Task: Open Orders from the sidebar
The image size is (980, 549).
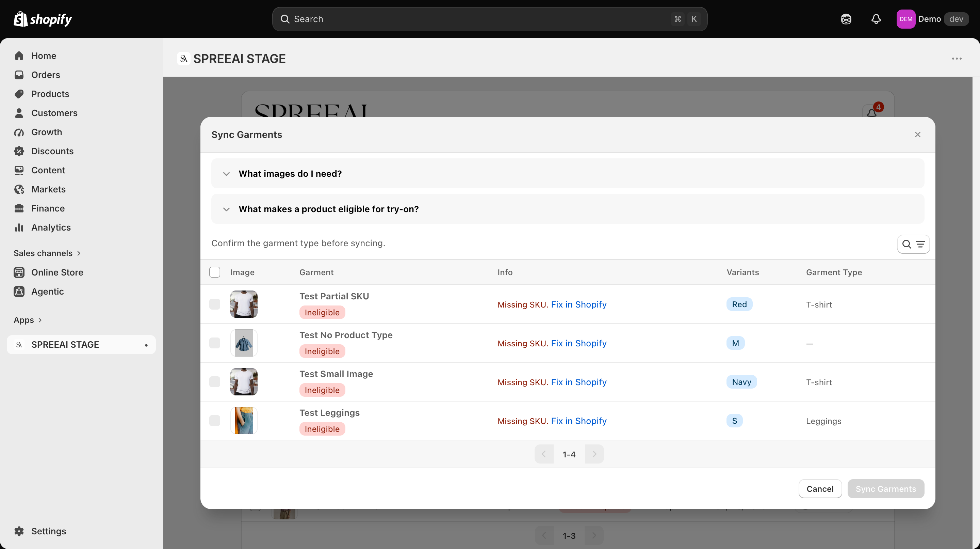Action: (45, 75)
